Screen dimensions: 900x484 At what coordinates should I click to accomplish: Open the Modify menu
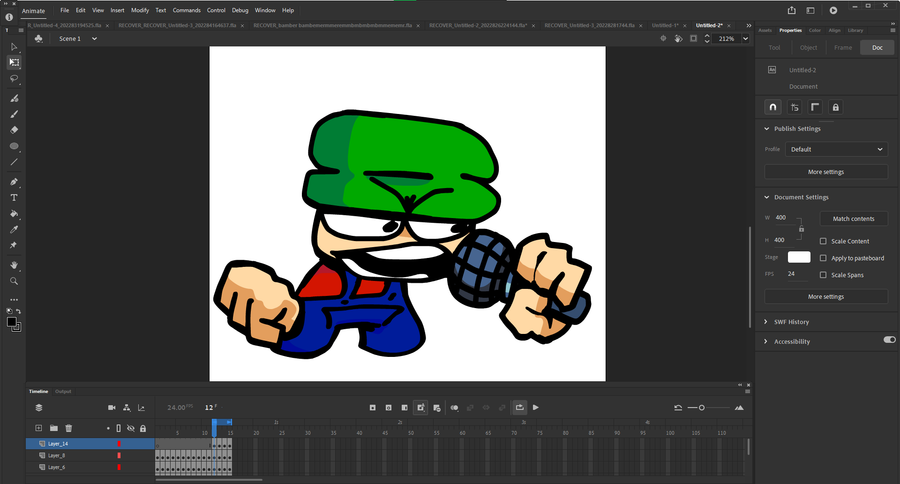point(139,10)
